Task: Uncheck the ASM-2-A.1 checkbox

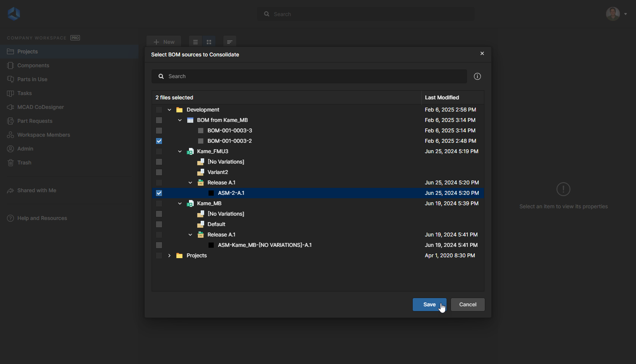Action: pos(159,193)
